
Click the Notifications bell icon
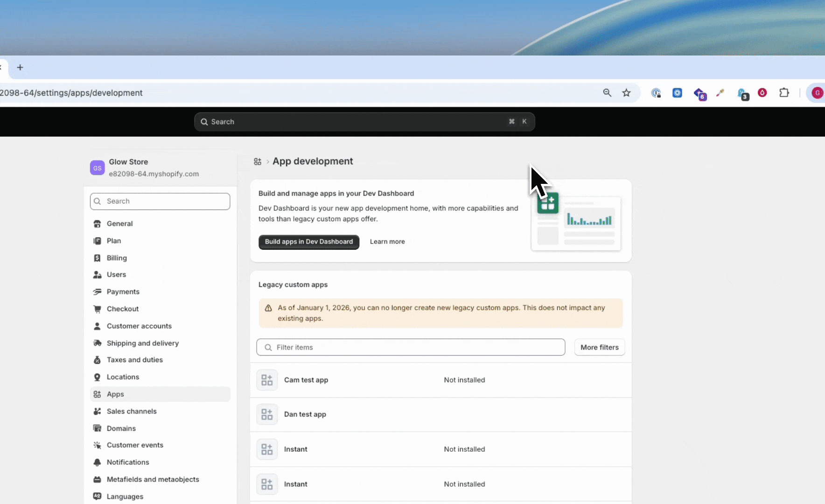click(97, 462)
